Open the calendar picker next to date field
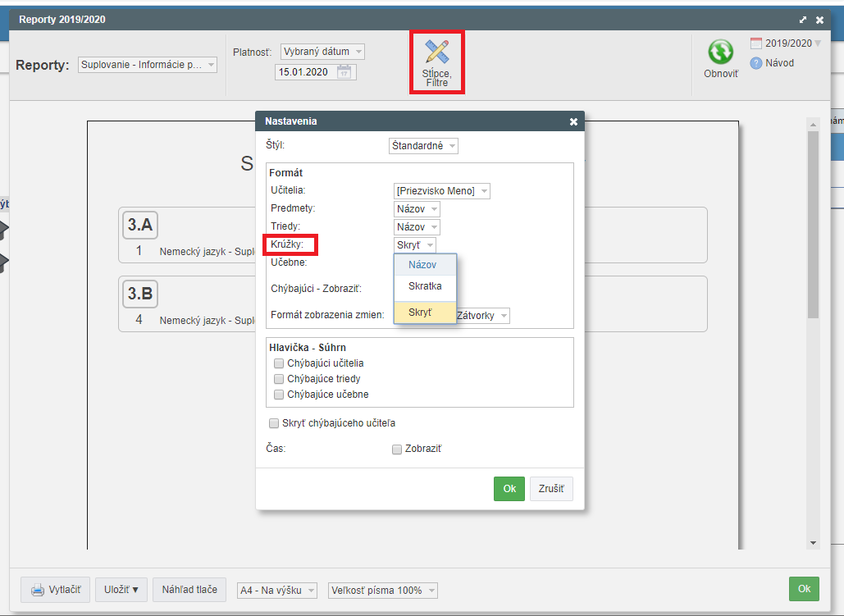Viewport: 844px width, 616px height. pyautogui.click(x=344, y=72)
